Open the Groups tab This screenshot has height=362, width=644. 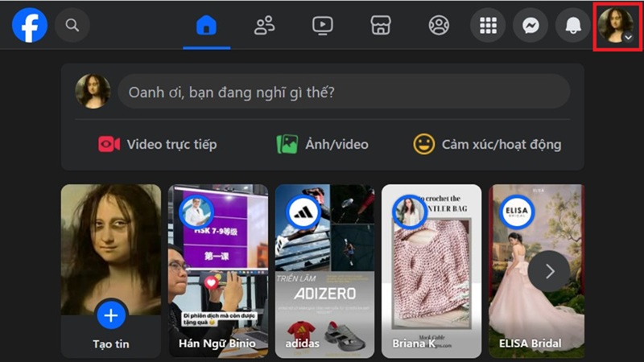point(439,26)
